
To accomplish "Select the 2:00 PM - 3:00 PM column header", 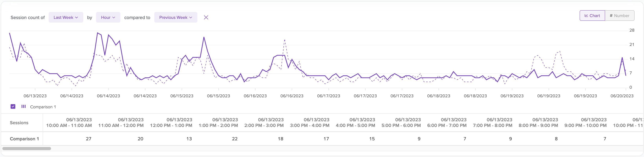I will point(264,122).
